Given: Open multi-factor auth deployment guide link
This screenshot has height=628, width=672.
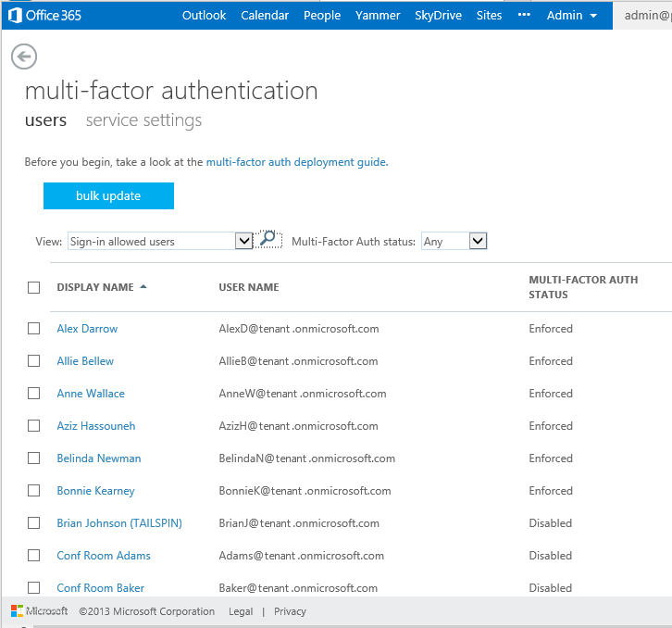Looking at the screenshot, I should 296,162.
